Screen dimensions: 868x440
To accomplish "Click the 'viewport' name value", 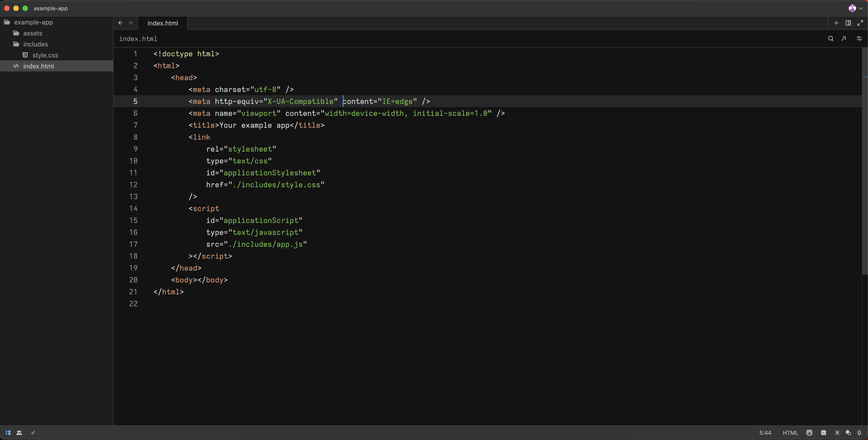I will tap(259, 113).
